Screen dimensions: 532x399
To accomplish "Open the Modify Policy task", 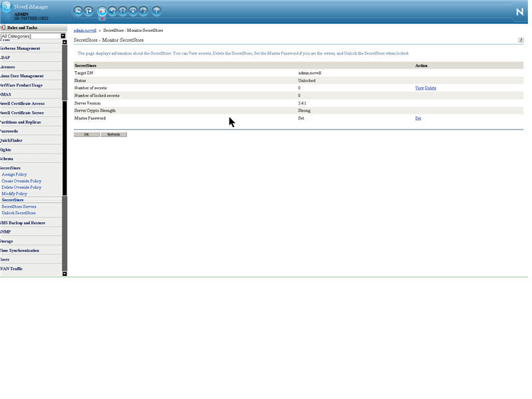I will point(14,194).
